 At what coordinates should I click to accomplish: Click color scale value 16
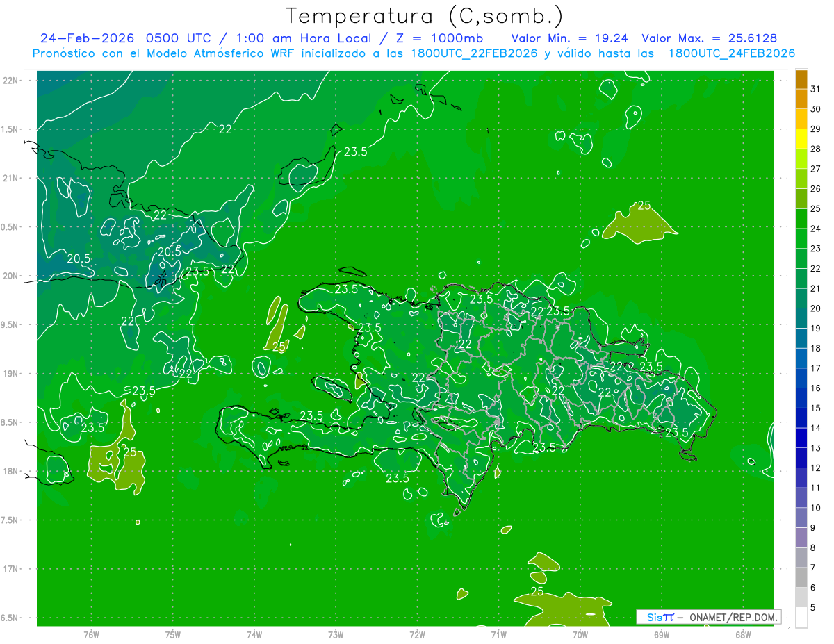[x=816, y=388]
